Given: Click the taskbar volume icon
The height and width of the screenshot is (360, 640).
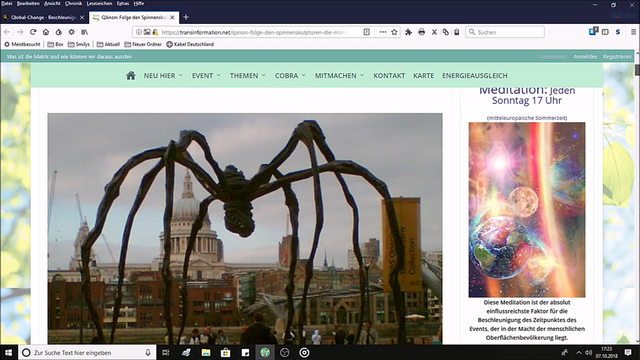Looking at the screenshot, I should [588, 352].
